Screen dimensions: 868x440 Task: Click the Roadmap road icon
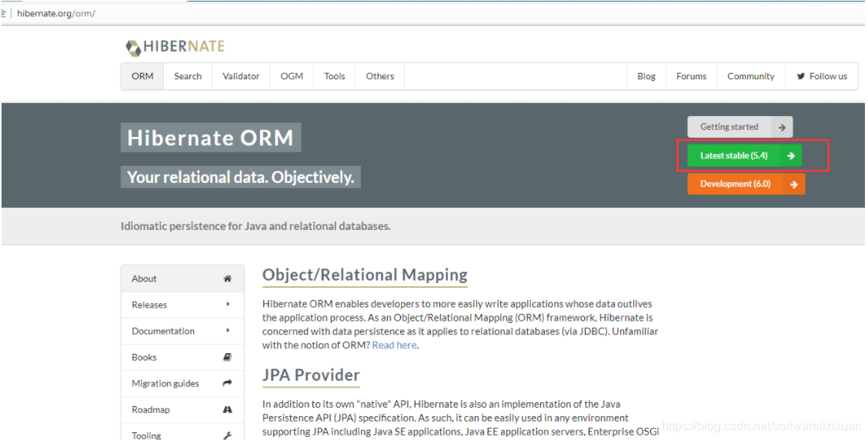(227, 409)
